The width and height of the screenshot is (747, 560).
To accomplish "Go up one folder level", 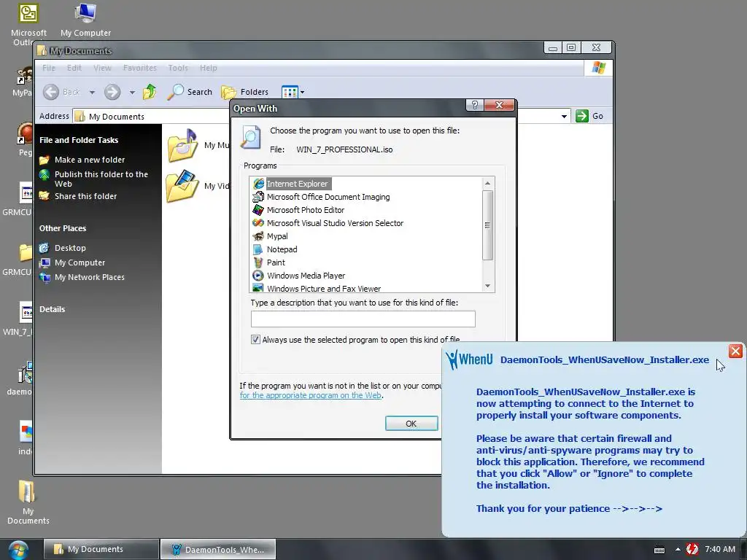I will [150, 91].
